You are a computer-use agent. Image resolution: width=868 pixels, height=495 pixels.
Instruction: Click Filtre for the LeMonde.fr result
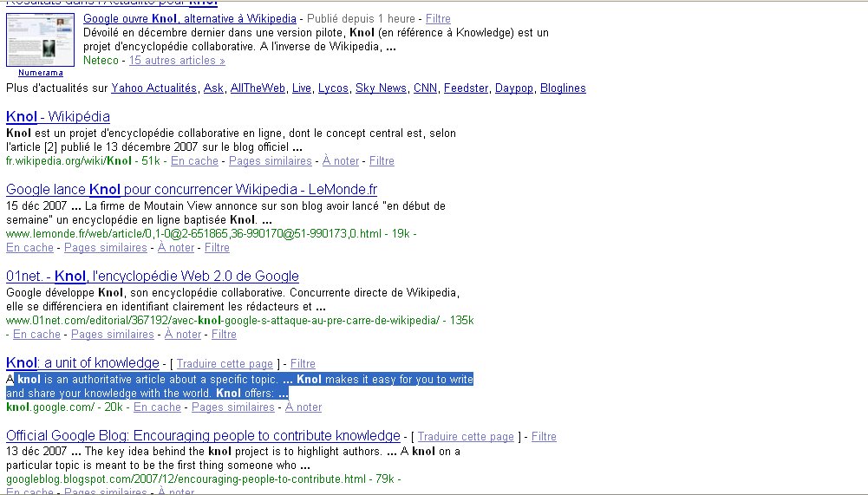(217, 248)
